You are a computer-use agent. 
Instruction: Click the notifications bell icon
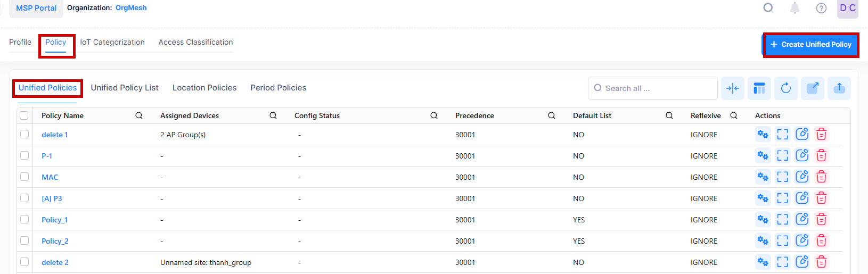point(795,8)
